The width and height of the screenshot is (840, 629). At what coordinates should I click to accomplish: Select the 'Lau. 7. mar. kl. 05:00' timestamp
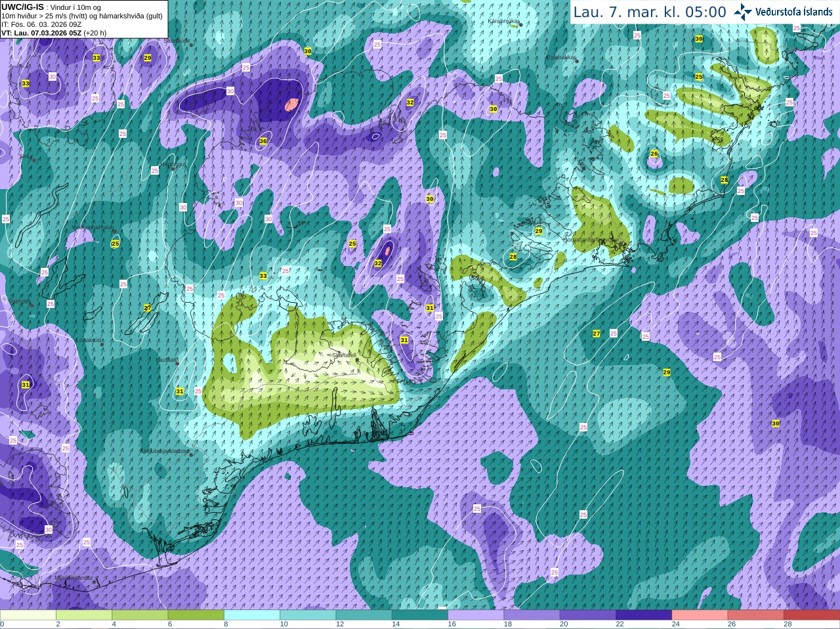point(650,12)
